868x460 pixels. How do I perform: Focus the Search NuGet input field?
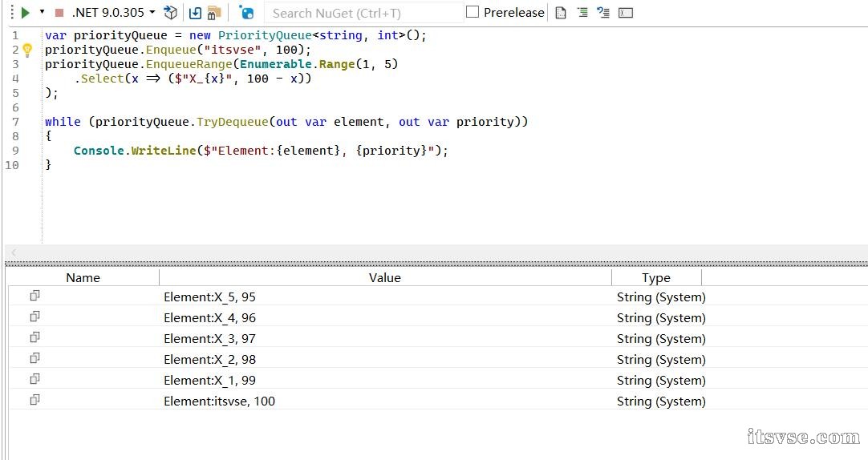point(365,13)
